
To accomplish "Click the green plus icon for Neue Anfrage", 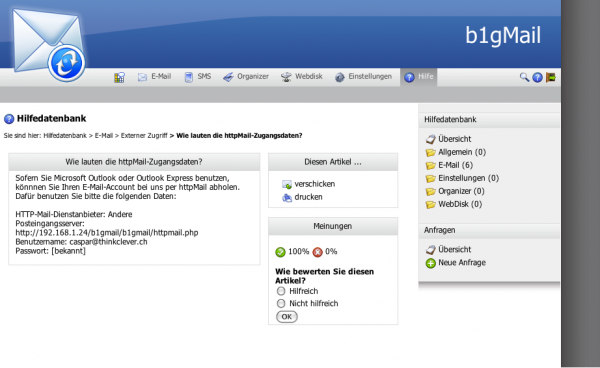I will point(430,263).
